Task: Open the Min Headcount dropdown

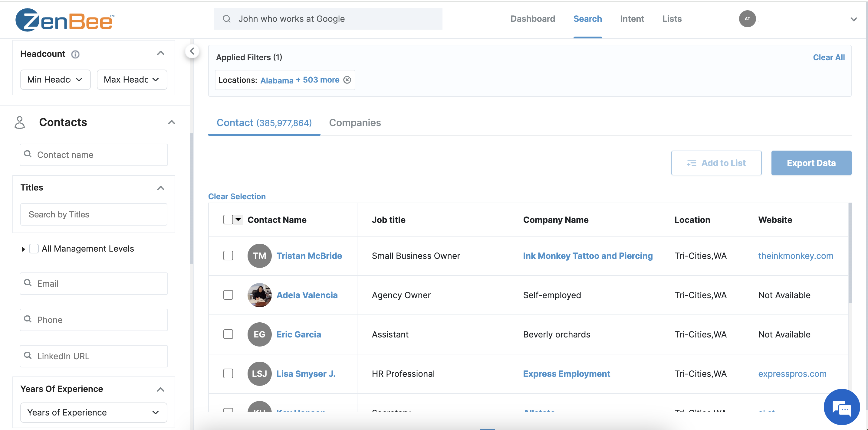Action: pyautogui.click(x=55, y=80)
